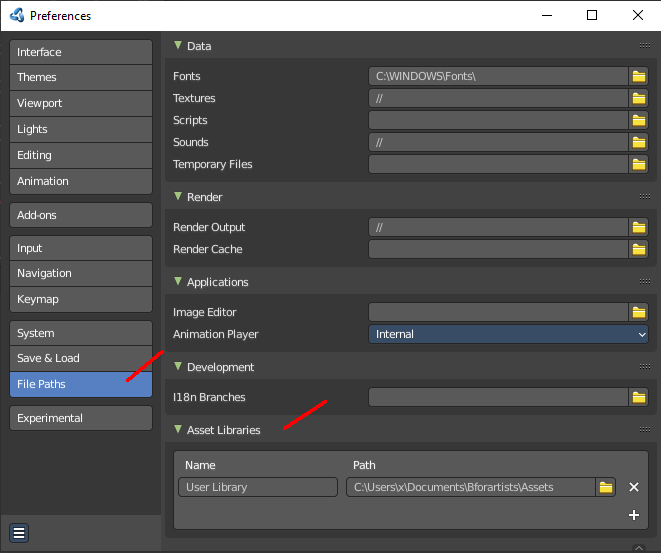Select the Input tab

coord(81,248)
